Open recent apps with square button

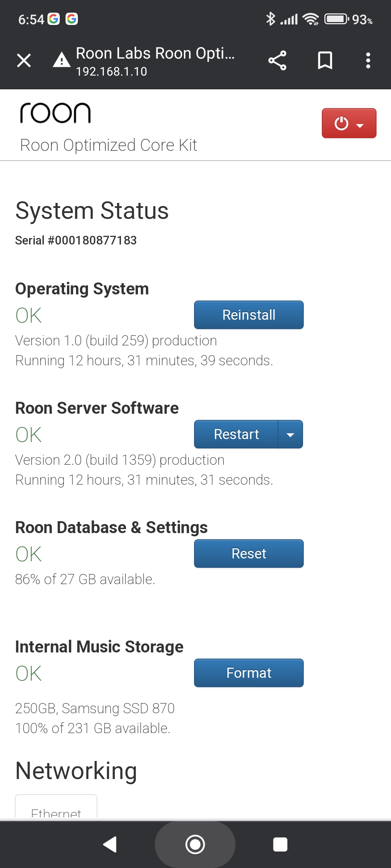pyautogui.click(x=280, y=844)
